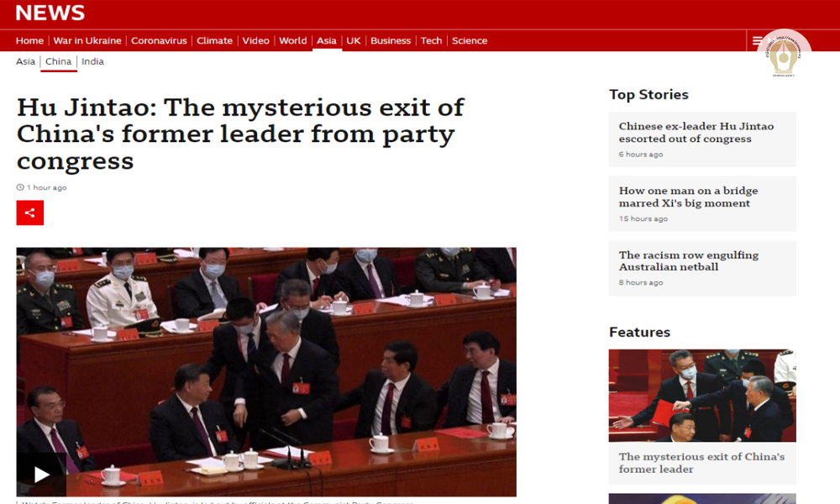Go to the Home section
Viewport: 840px width, 504px height.
(x=29, y=40)
